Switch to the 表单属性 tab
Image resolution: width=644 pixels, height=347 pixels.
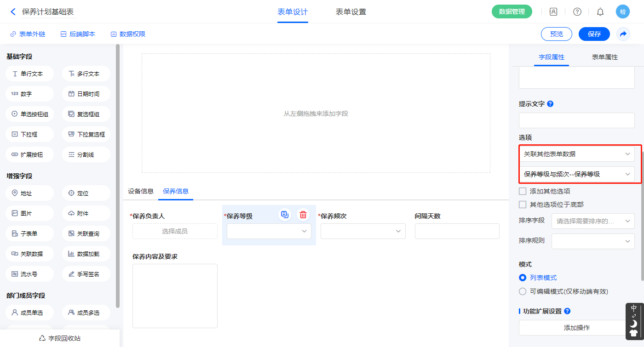[x=604, y=57]
